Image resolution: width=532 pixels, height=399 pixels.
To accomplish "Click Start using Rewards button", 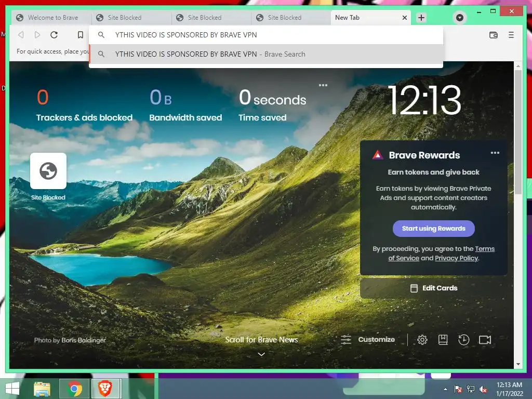I will tap(434, 229).
